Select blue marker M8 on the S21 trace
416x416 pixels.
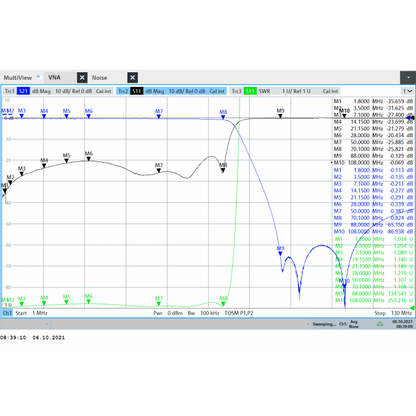point(223,114)
